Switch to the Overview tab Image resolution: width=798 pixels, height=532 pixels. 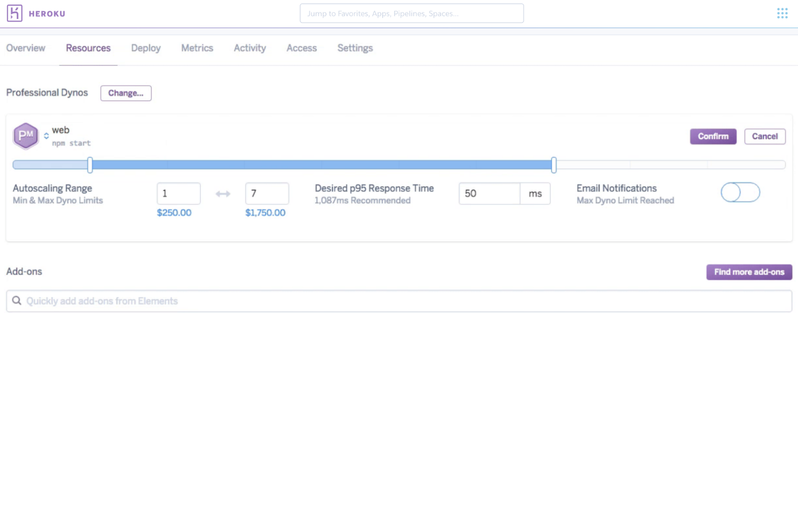tap(25, 48)
